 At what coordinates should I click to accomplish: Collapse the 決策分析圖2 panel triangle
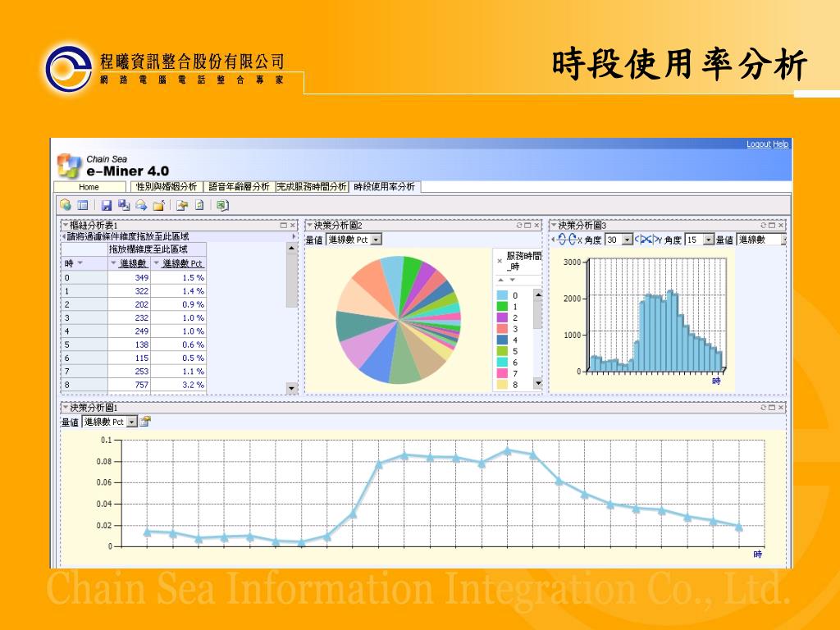(x=309, y=225)
